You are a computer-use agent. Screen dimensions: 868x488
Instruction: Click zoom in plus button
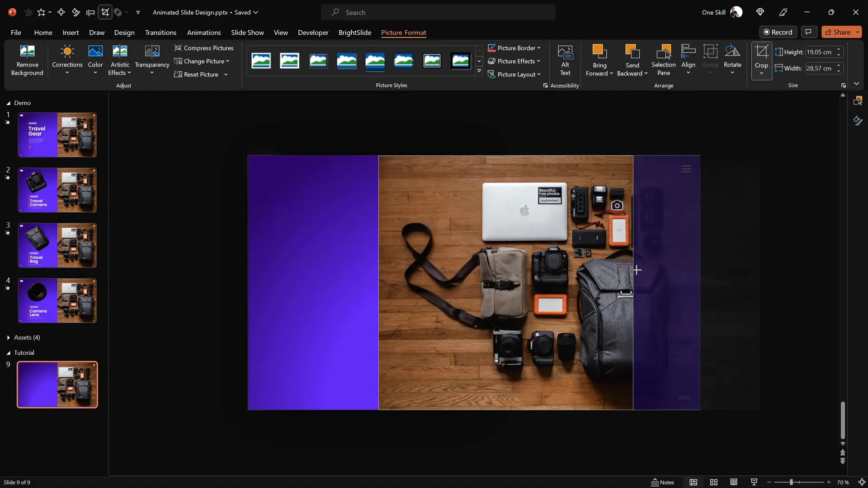829,482
